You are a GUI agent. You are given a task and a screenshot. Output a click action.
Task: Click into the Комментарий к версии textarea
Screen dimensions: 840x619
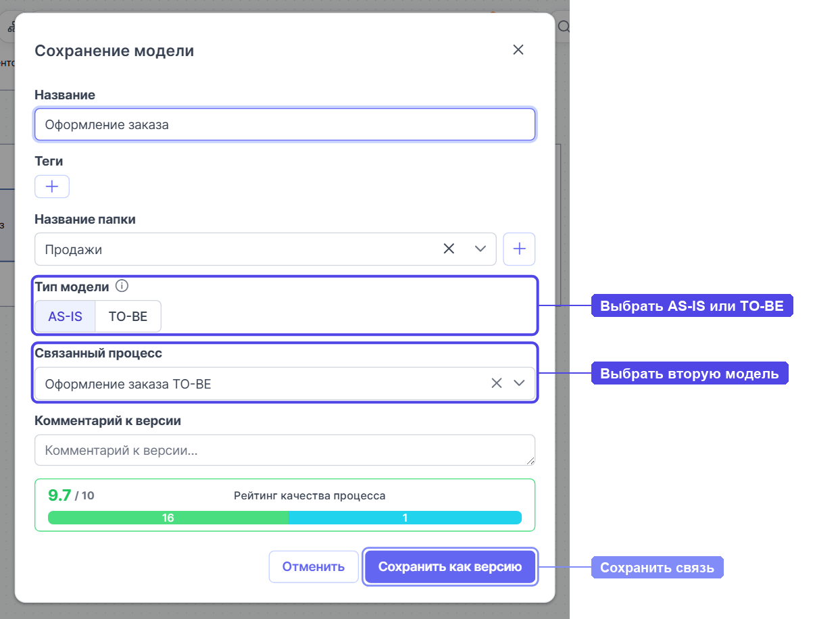pos(285,450)
